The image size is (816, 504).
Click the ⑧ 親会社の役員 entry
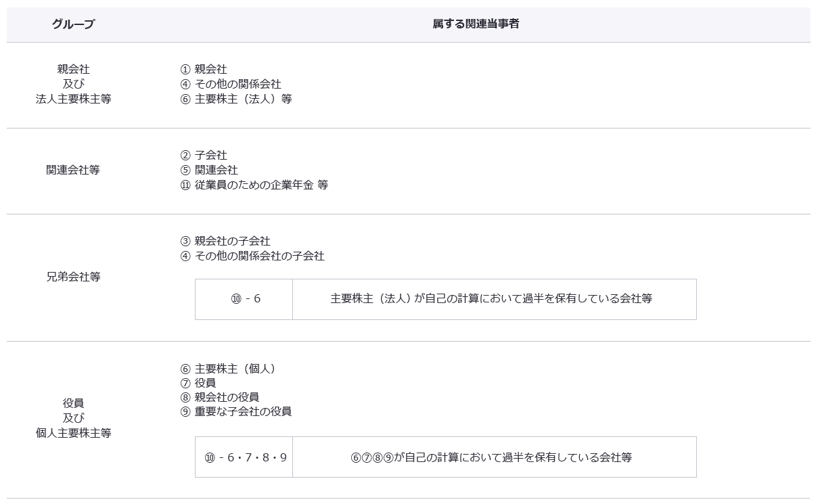point(220,397)
